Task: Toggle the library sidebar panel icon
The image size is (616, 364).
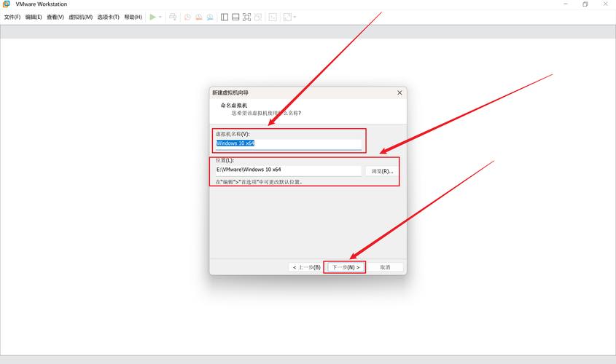Action: [x=225, y=17]
